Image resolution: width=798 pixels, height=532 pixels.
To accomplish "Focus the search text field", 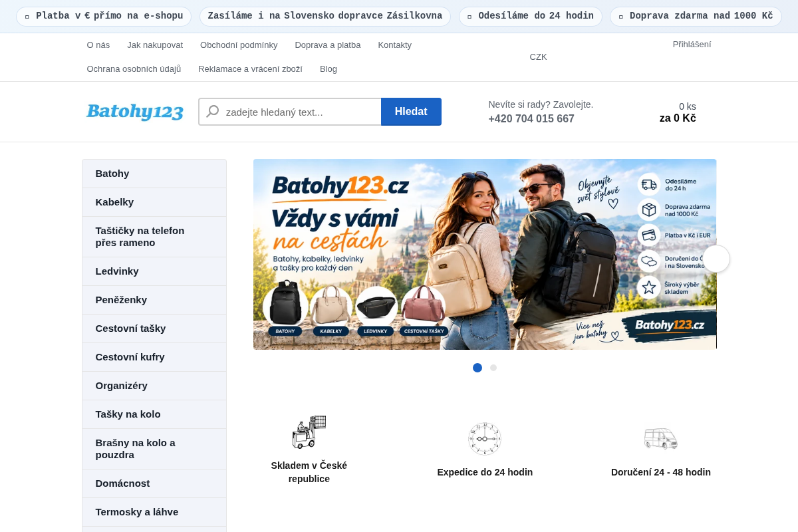I will tap(290, 112).
